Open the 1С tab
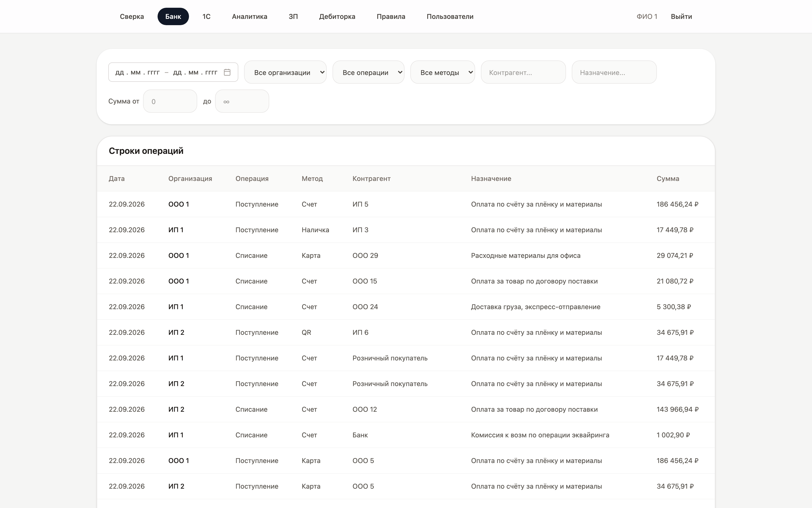The width and height of the screenshot is (812, 508). 206,16
